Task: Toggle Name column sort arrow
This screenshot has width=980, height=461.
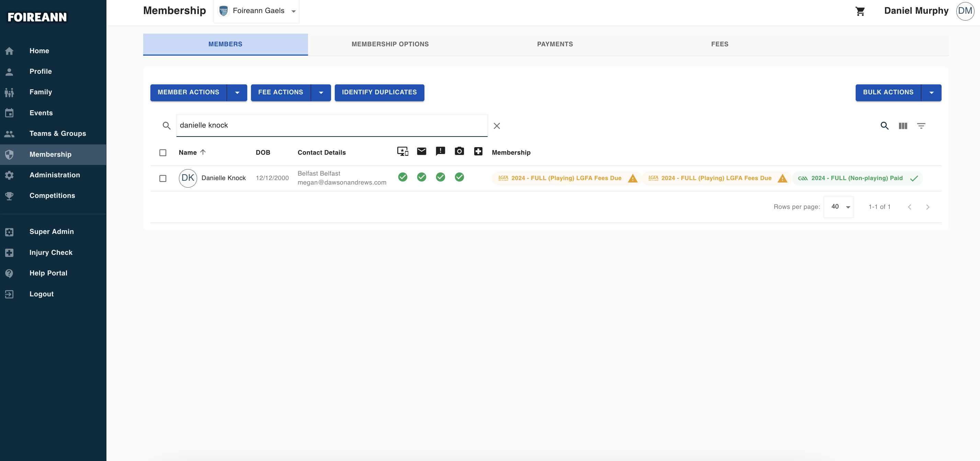Action: tap(203, 152)
